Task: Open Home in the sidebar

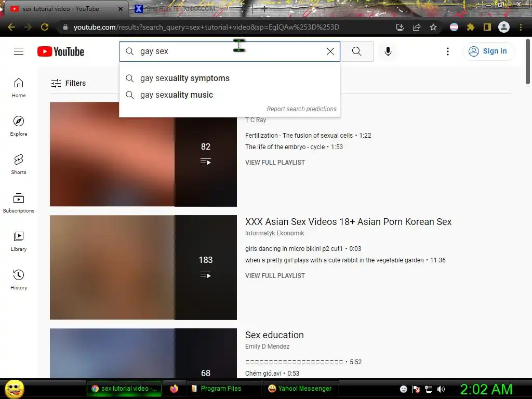Action: tap(19, 88)
